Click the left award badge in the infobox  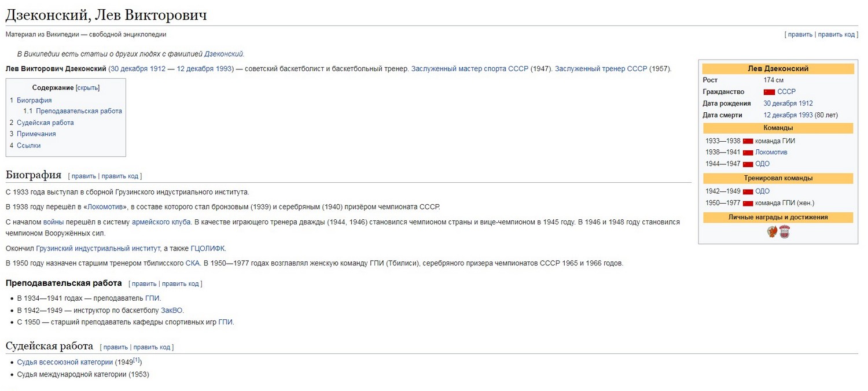pyautogui.click(x=772, y=232)
